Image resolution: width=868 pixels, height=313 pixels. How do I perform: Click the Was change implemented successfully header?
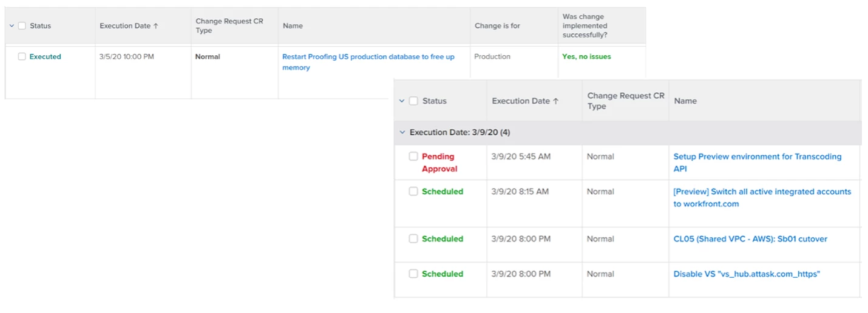pyautogui.click(x=585, y=26)
